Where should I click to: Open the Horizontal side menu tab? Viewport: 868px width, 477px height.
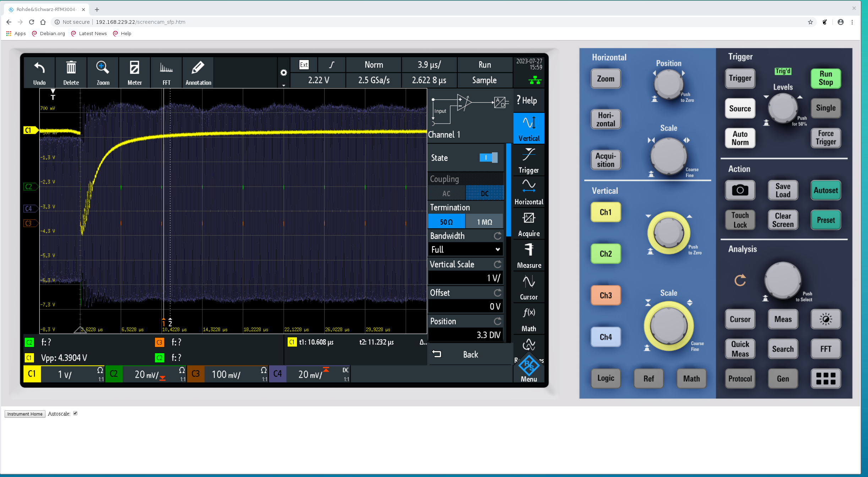(x=528, y=192)
